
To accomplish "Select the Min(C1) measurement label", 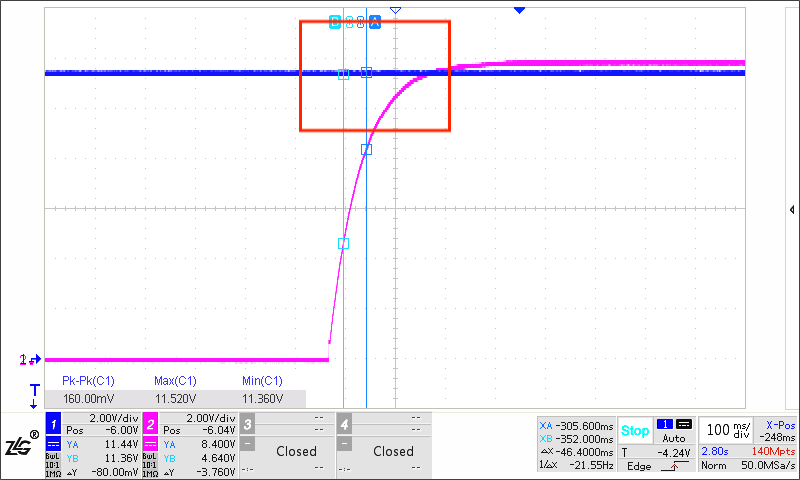I will coord(262,381).
